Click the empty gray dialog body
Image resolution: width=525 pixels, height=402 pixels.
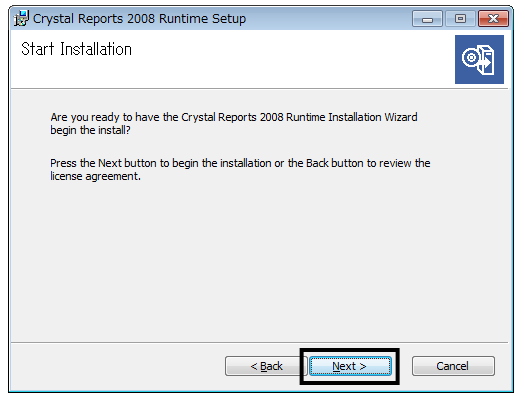[259, 261]
